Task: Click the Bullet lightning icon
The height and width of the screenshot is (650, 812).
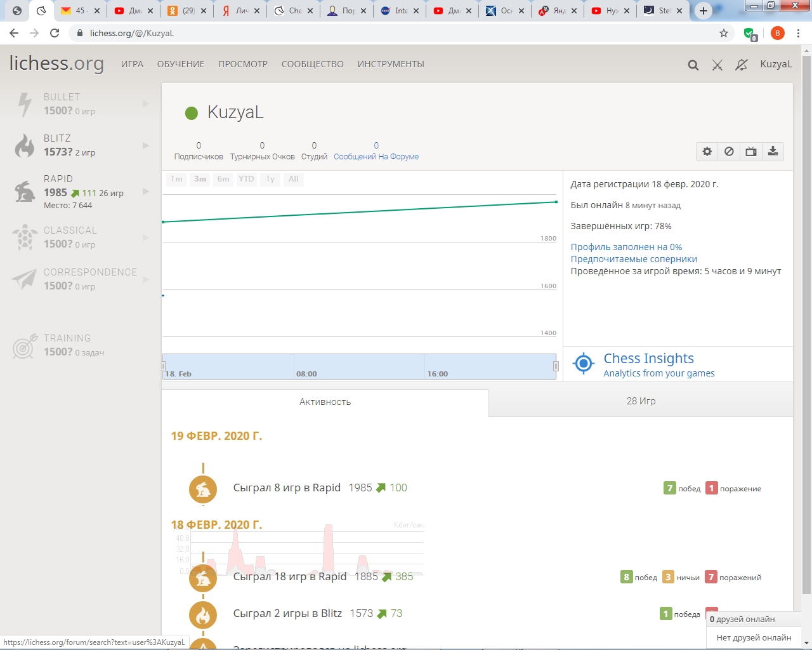Action: [x=25, y=104]
